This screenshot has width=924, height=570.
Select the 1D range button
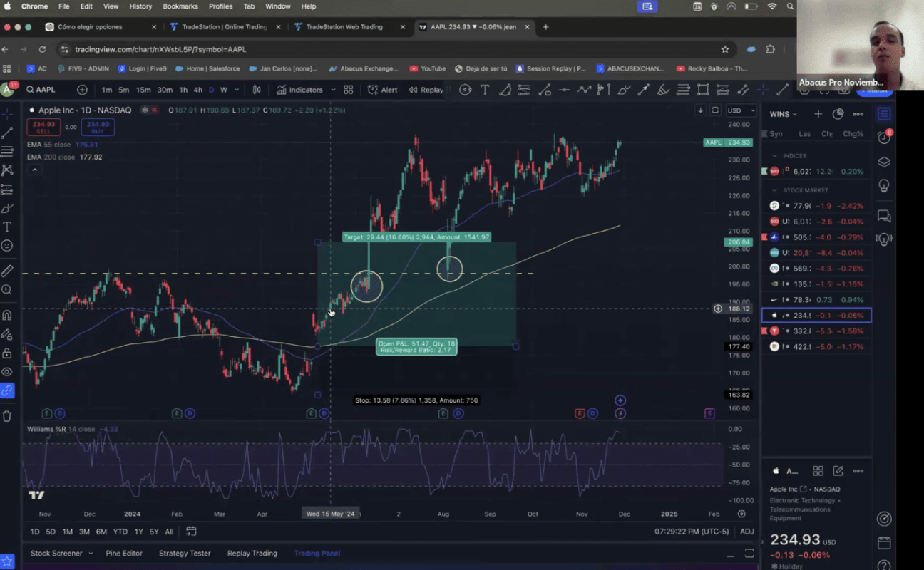coord(35,532)
